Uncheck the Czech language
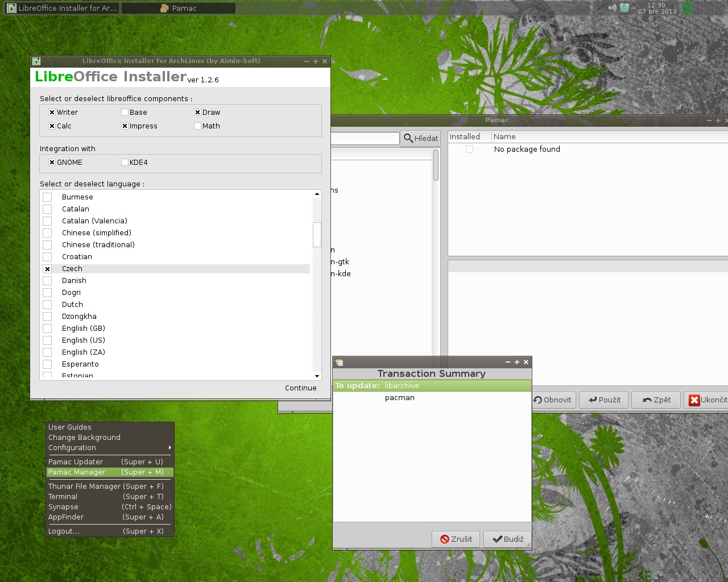The image size is (728, 582). click(x=47, y=269)
